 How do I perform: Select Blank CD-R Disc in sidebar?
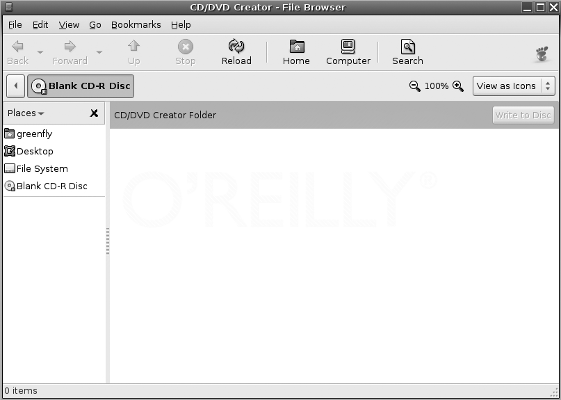click(46, 186)
